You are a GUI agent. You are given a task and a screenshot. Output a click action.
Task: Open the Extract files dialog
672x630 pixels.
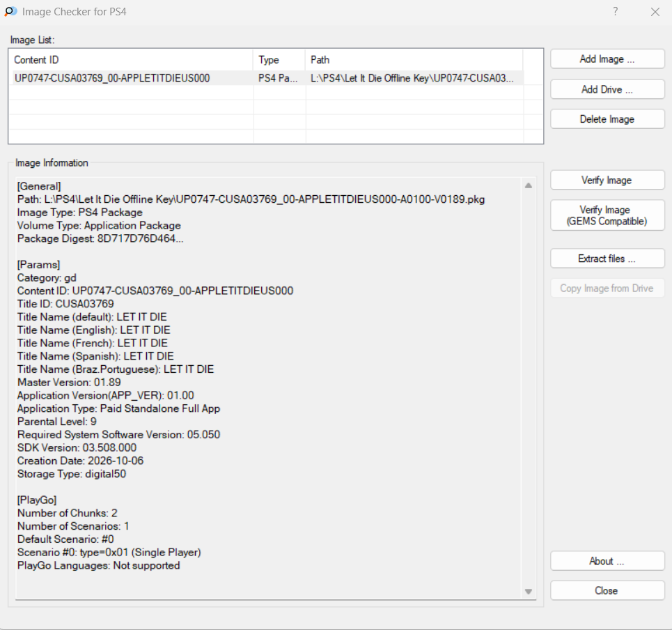pos(607,259)
